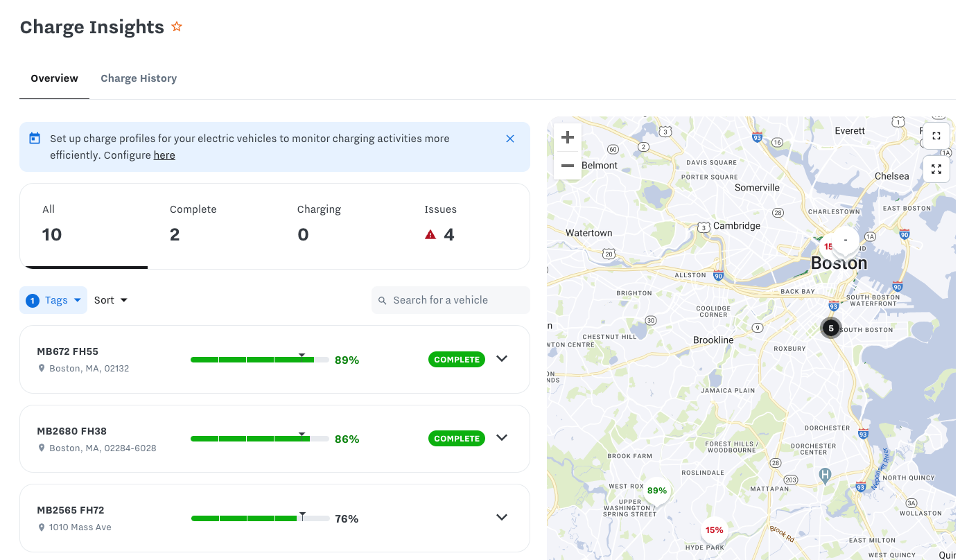Zoom in on the map
Image resolution: width=969 pixels, height=560 pixels.
[x=567, y=137]
